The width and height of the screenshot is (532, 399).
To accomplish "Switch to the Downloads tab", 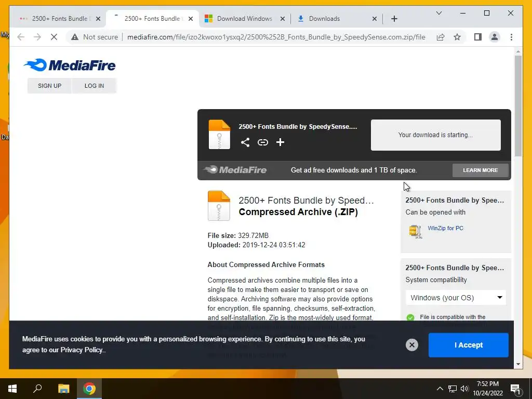I will coord(324,19).
